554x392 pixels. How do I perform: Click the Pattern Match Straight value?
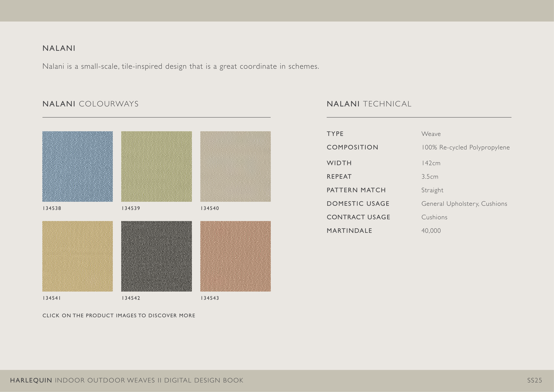(432, 190)
